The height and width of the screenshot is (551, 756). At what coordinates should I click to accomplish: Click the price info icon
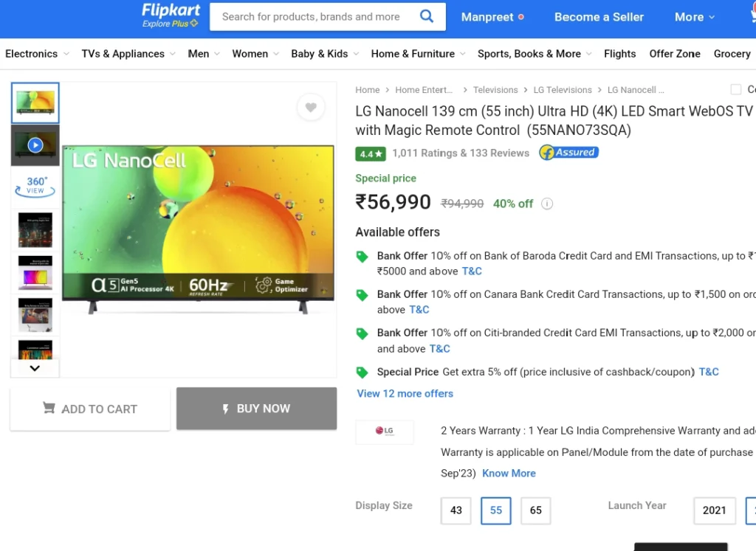547,204
